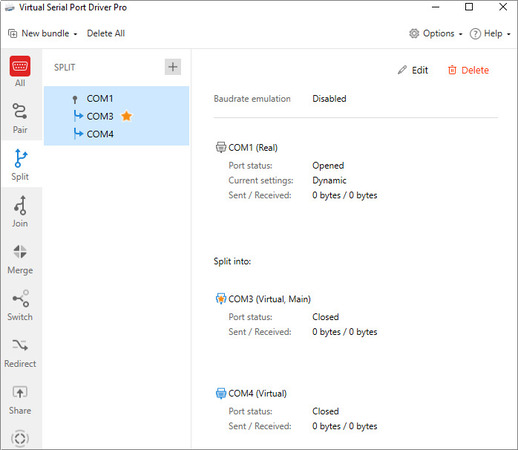Click the partially visible bottom sidebar icon
This screenshot has width=518, height=450.
[20, 438]
